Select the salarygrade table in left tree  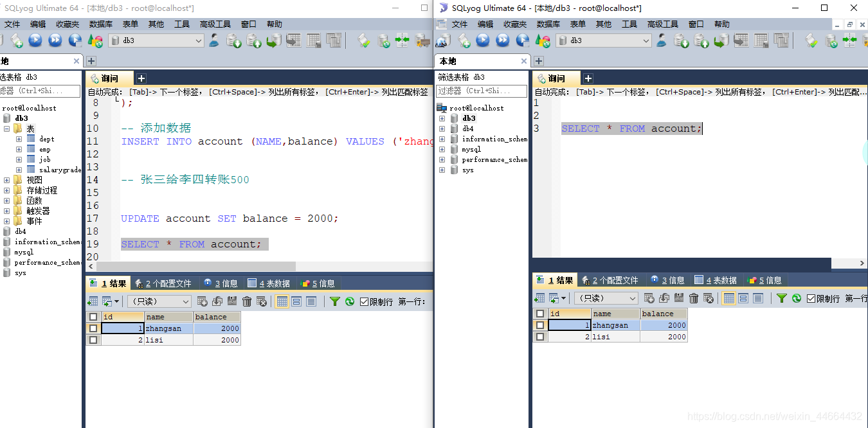click(60, 170)
